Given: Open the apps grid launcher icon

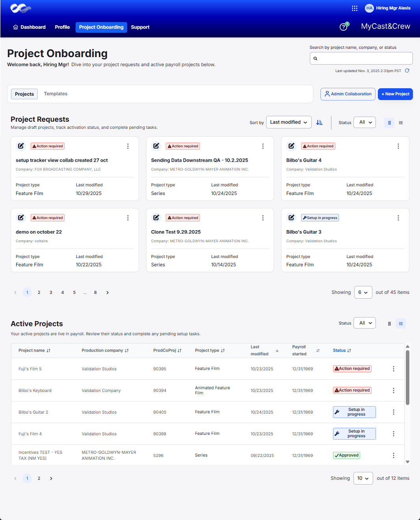Looking at the screenshot, I should click(x=355, y=8).
